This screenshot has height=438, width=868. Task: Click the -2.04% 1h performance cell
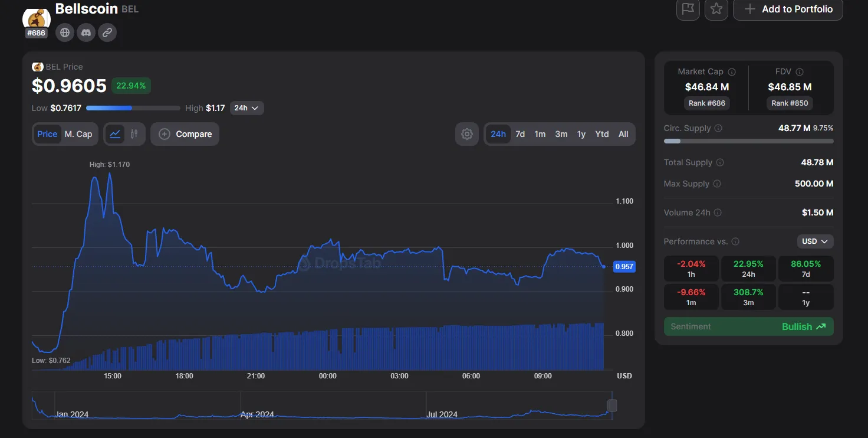click(692, 269)
